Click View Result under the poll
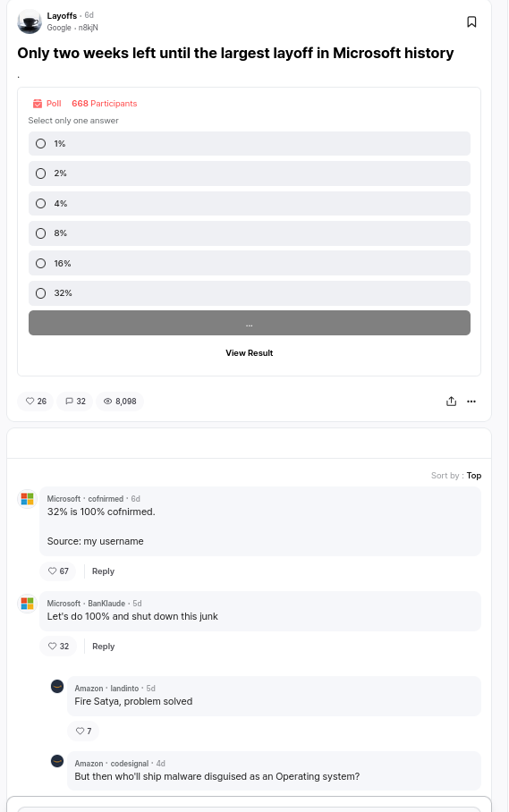Screen dimensions: 509x812 pyautogui.click(x=249, y=353)
